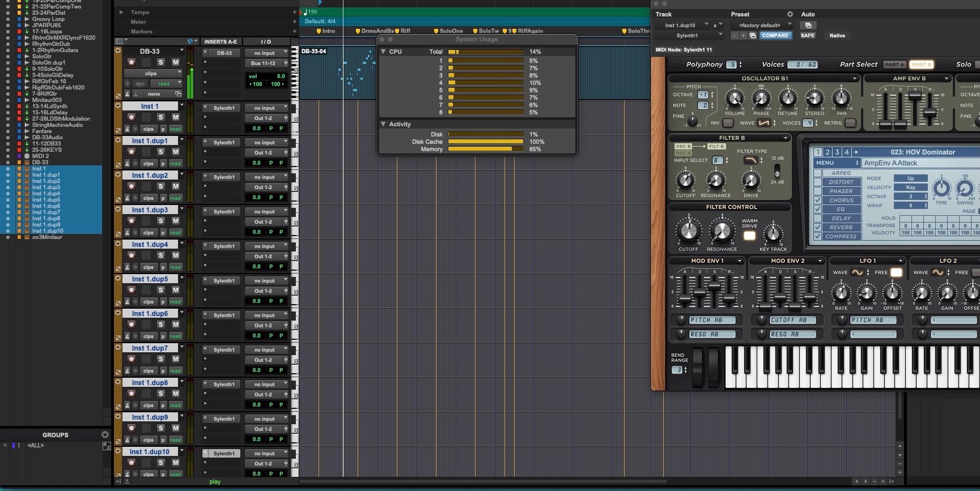980x491 pixels.
Task: Switch to PART A
Action: tap(894, 65)
